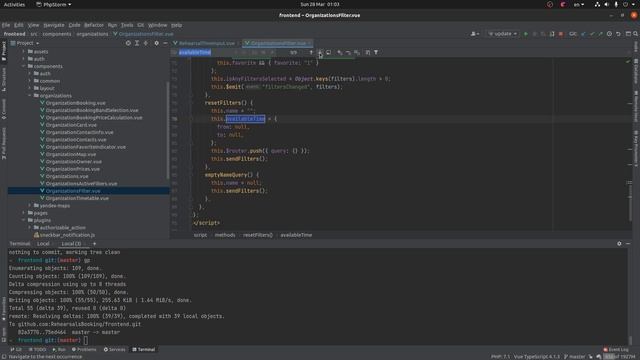Open the File menu
The width and height of the screenshot is (640, 360).
[x=6, y=25]
